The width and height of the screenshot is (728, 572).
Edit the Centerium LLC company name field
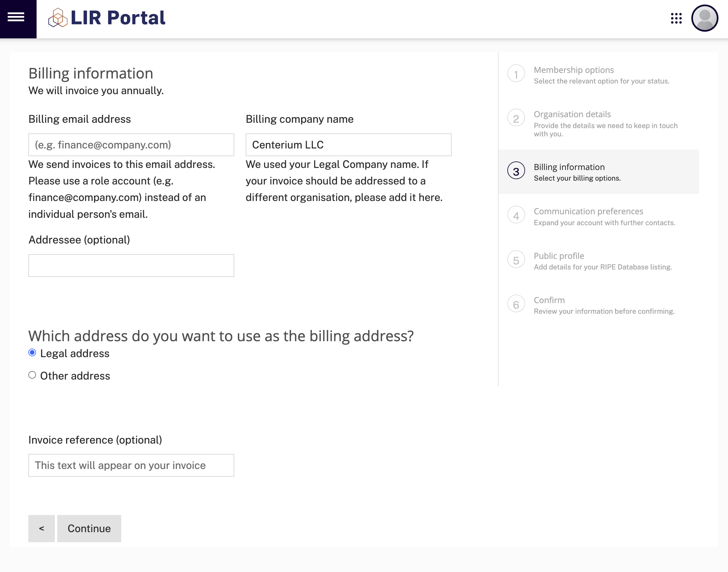(348, 145)
